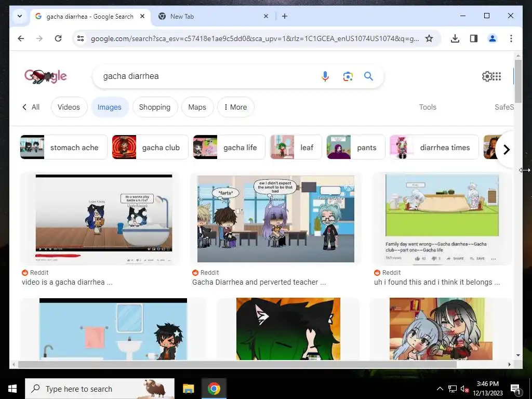Filter by the diarrhea times chip
Viewport: 532px width, 399px height.
pos(434,147)
